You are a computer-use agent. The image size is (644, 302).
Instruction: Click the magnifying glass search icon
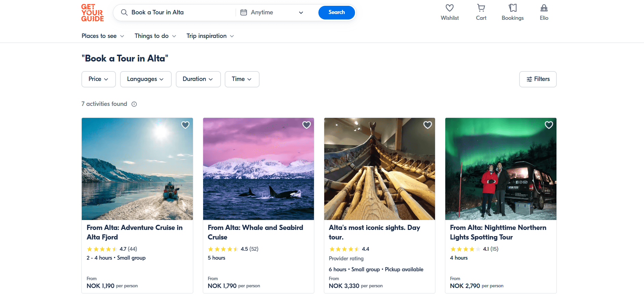[124, 13]
